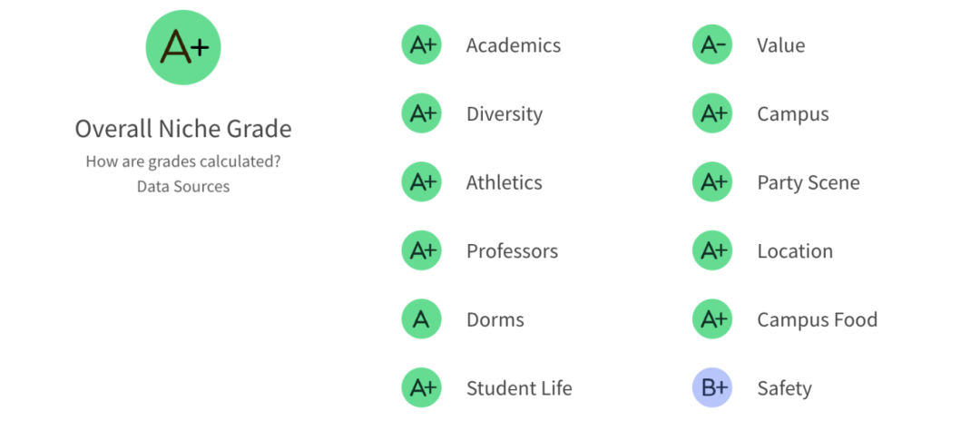View the Safety grade details

pos(784,389)
